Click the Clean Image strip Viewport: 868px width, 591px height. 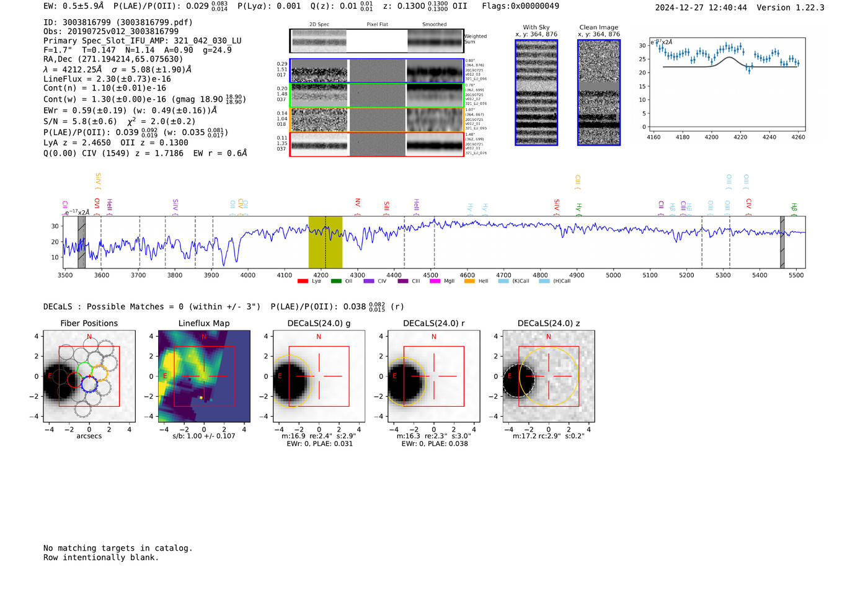(x=599, y=92)
